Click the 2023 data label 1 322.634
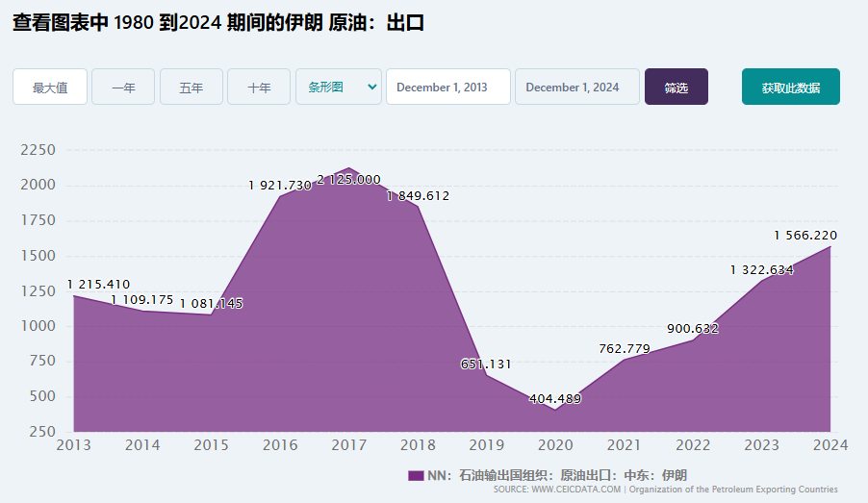The image size is (868, 503). coord(762,270)
